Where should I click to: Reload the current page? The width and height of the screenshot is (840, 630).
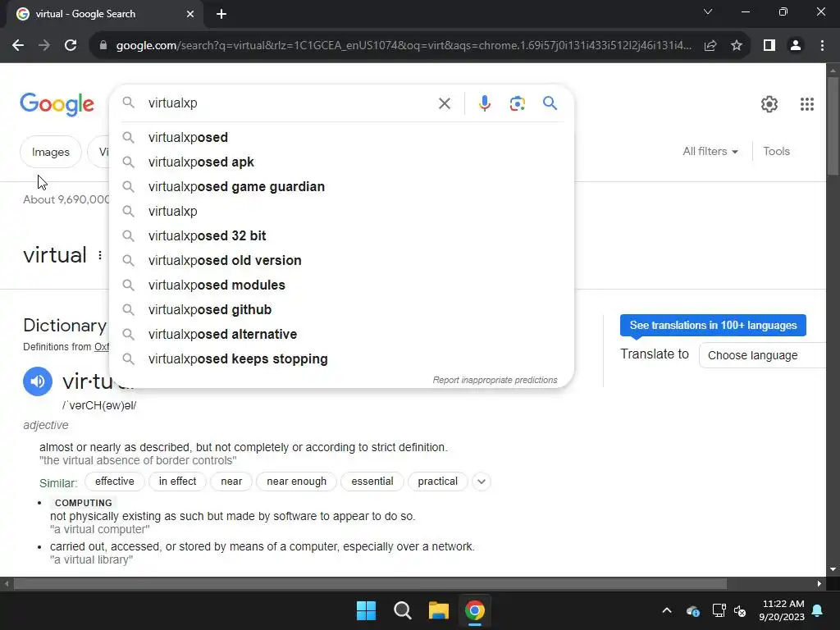[71, 46]
